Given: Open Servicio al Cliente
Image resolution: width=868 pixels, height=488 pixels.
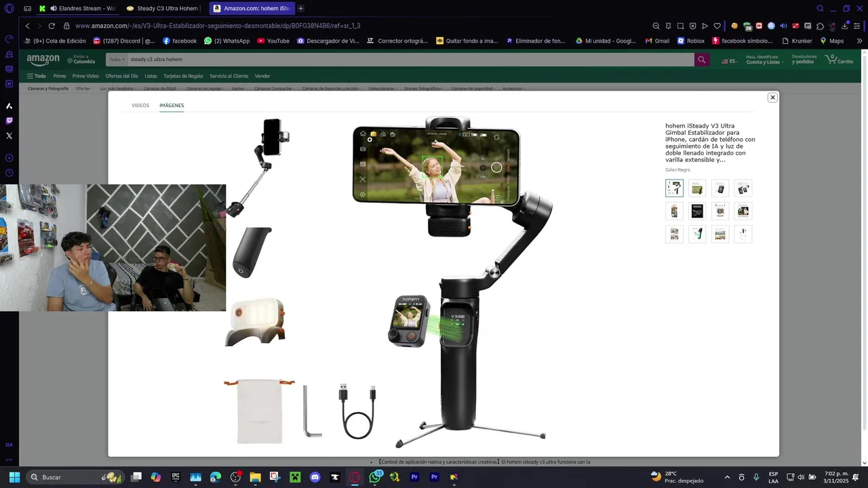Looking at the screenshot, I should click(x=229, y=76).
